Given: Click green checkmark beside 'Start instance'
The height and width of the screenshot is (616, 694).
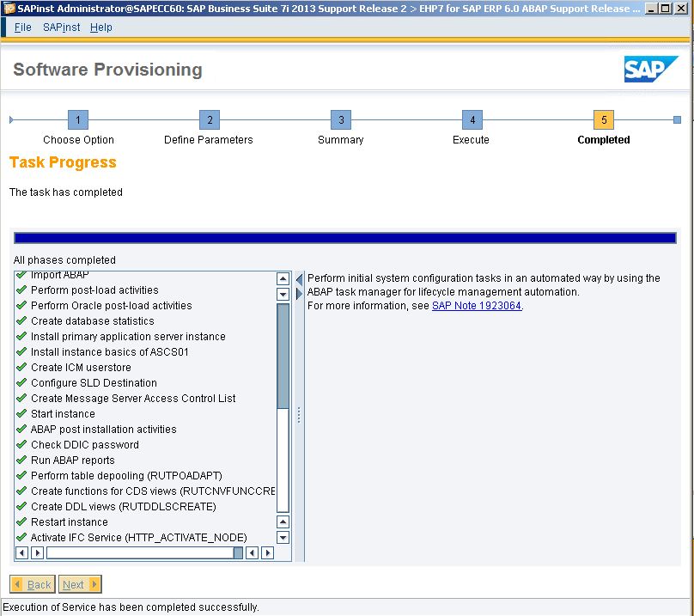Looking at the screenshot, I should coord(21,413).
